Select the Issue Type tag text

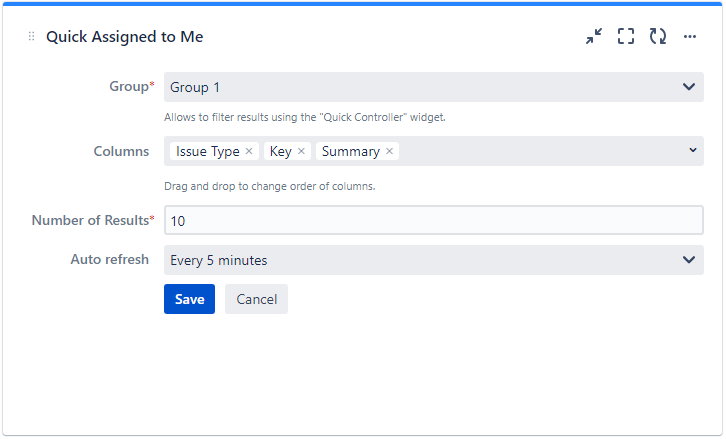207,152
